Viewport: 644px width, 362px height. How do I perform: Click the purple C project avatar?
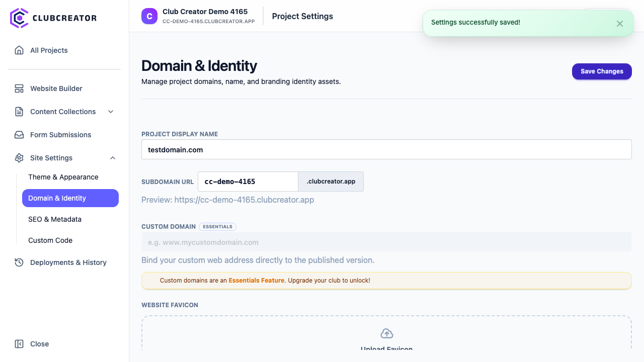tap(149, 16)
